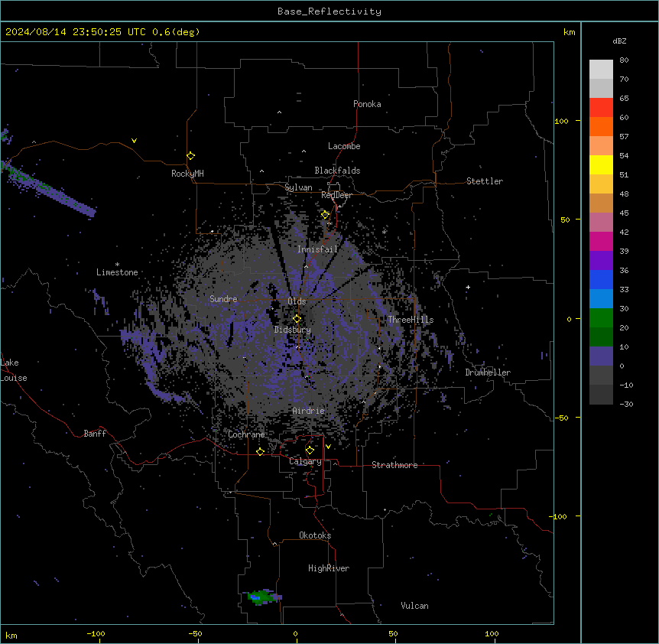The width and height of the screenshot is (659, 644).
Task: Click the bright yellow swatch below 54 dBZ
Action: 601,164
